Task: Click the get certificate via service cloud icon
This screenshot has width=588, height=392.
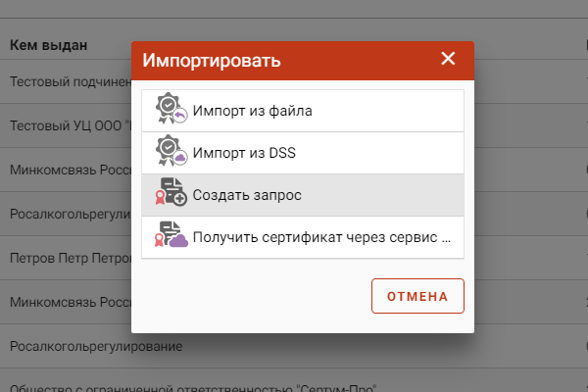Action: [171, 234]
